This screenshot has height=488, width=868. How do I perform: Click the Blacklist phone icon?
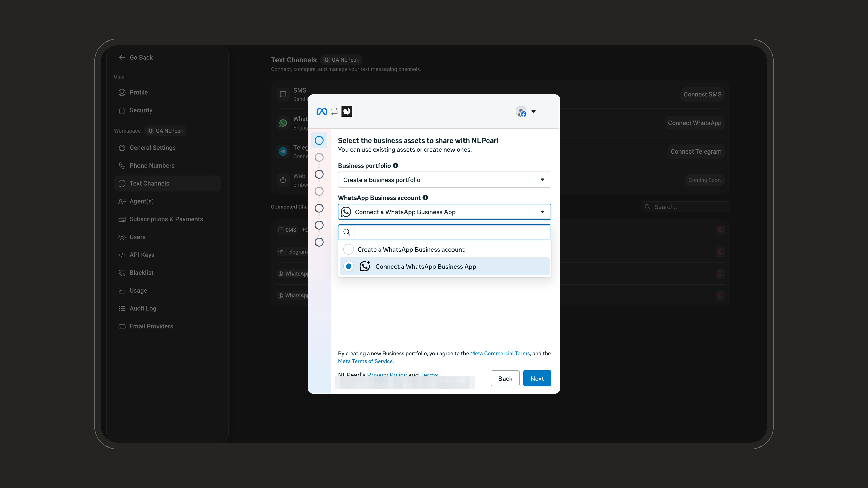coord(122,273)
